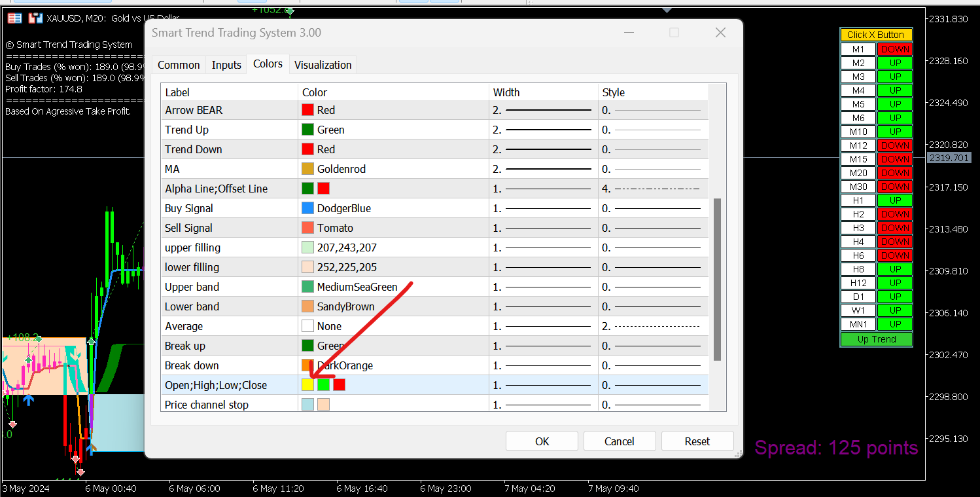Toggle the H1 UP timeframe indicator

tap(894, 200)
